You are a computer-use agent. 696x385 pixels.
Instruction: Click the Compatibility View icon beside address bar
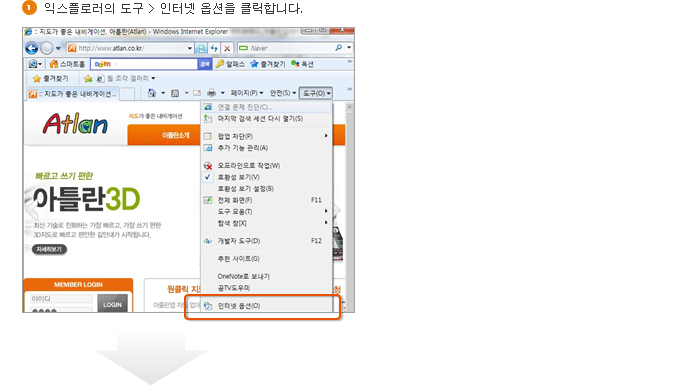[201, 48]
